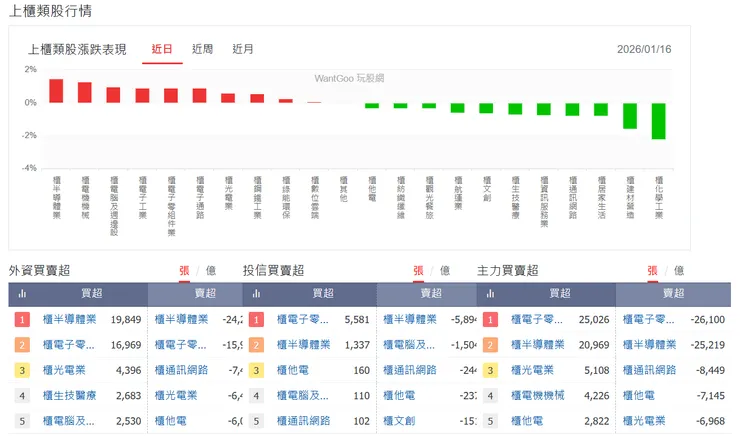This screenshot has height=437, width=740.
Task: Open chart icon in 外資買賣超 table header
Action: pos(22,294)
